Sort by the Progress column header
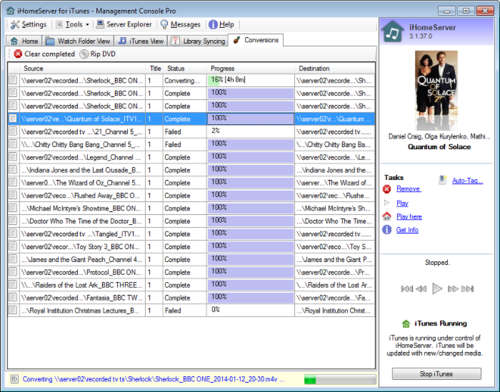 coord(250,68)
